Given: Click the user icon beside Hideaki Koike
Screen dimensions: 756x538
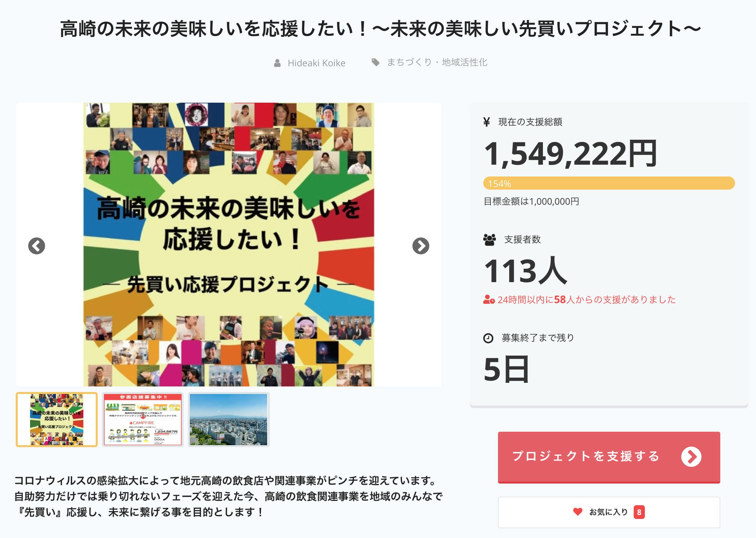Looking at the screenshot, I should point(277,63).
